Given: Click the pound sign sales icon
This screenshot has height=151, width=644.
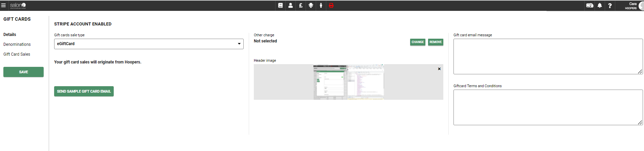Looking at the screenshot, I should point(301,5).
